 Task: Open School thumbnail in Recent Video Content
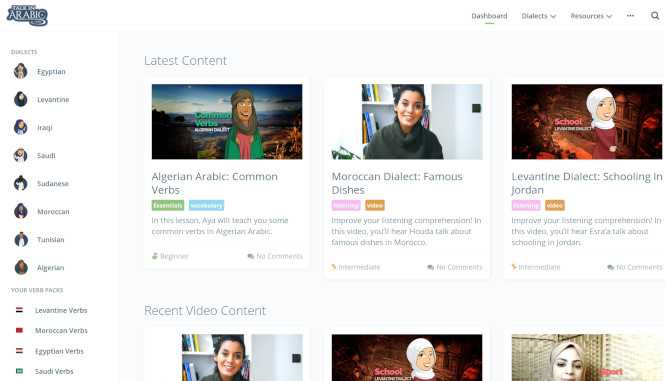tap(407, 357)
